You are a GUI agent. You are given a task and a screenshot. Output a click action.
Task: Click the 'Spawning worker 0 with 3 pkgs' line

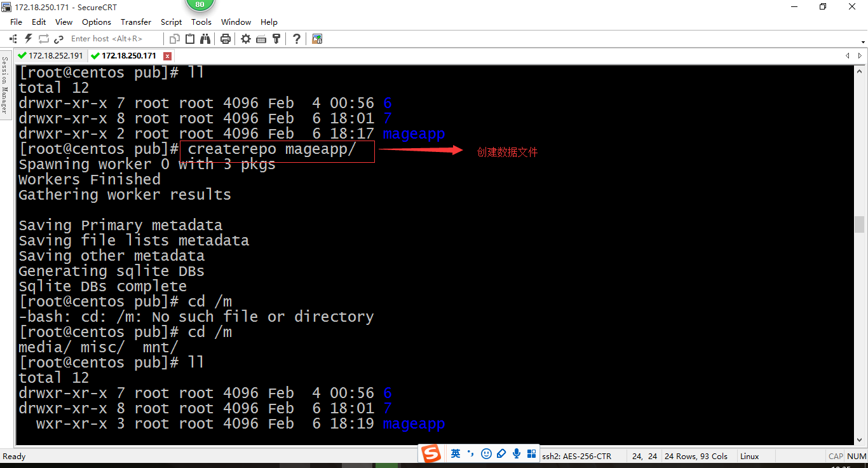(147, 165)
